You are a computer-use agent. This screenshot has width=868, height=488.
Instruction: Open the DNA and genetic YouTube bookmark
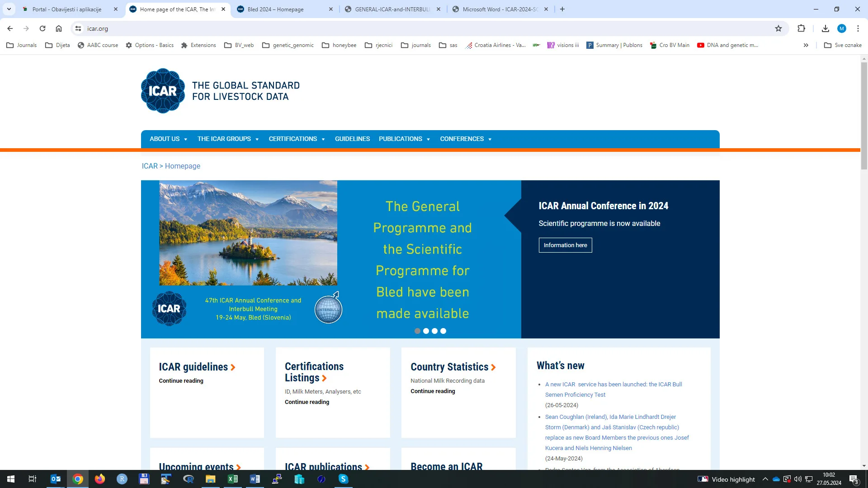click(728, 45)
